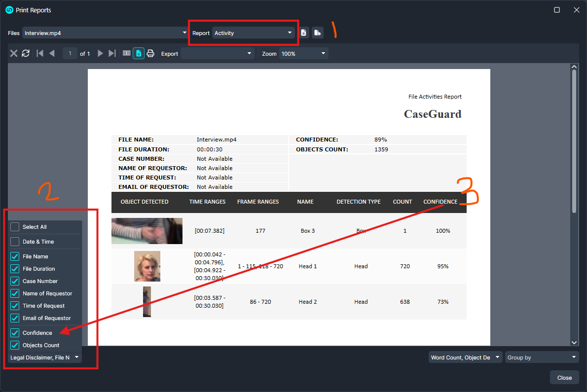The height and width of the screenshot is (392, 587).
Task: Click the page number input field
Action: click(x=70, y=53)
